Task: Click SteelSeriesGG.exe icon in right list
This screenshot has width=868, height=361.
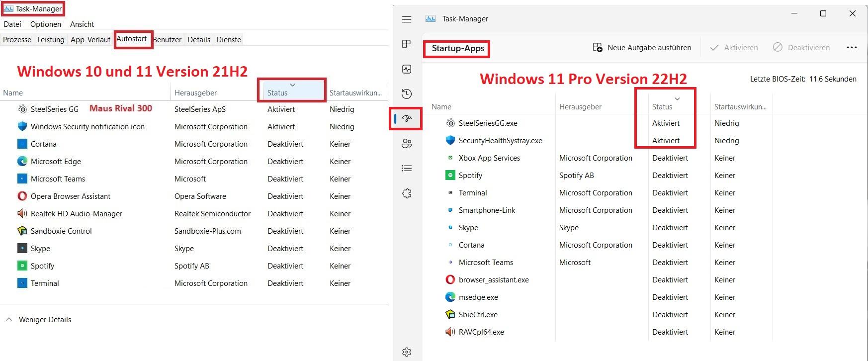Action: pos(450,123)
